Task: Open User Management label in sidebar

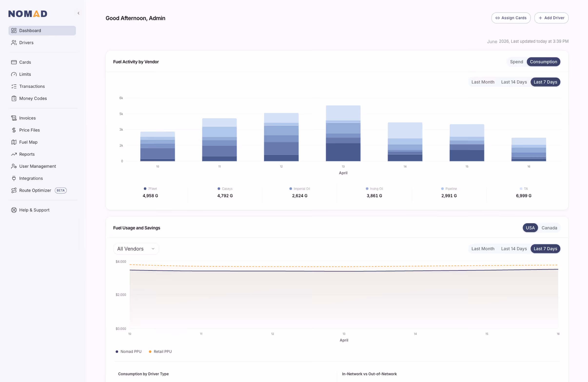Action: coord(38,166)
